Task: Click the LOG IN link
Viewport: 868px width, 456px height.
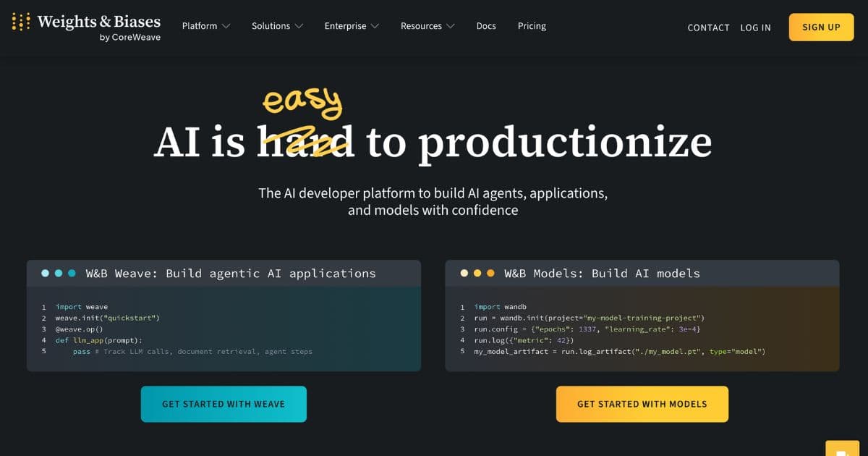Action: [755, 28]
